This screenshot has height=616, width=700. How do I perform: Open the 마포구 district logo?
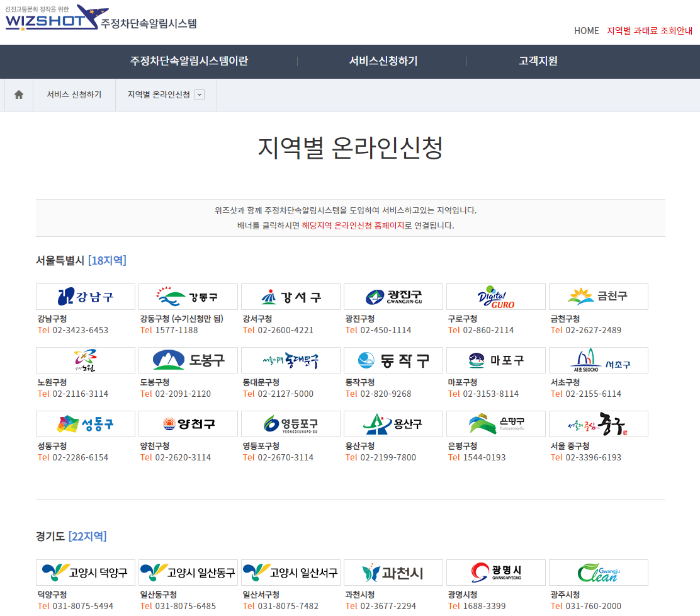click(495, 360)
